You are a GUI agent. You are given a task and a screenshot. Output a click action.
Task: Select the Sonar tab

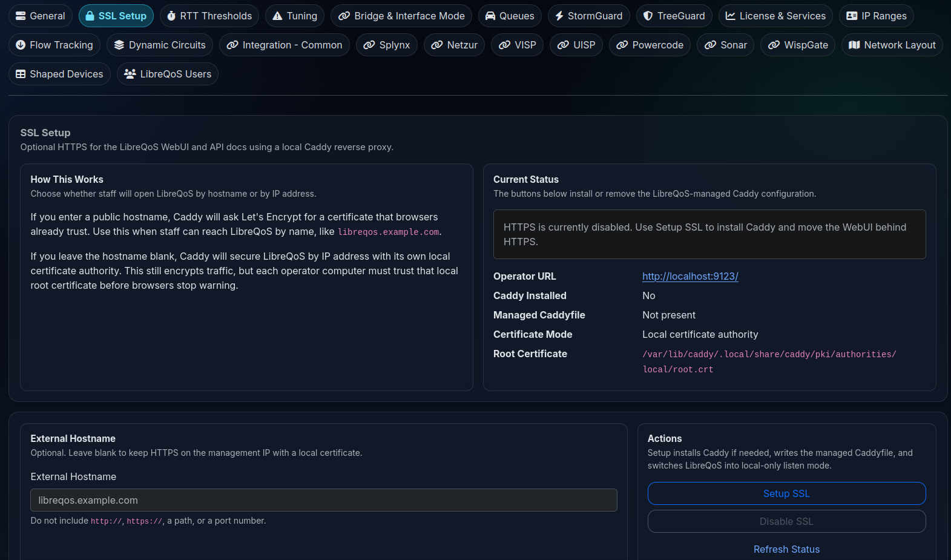[x=725, y=45]
